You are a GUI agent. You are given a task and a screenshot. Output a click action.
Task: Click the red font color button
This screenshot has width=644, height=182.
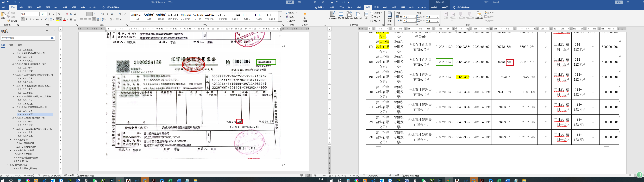tap(64, 20)
